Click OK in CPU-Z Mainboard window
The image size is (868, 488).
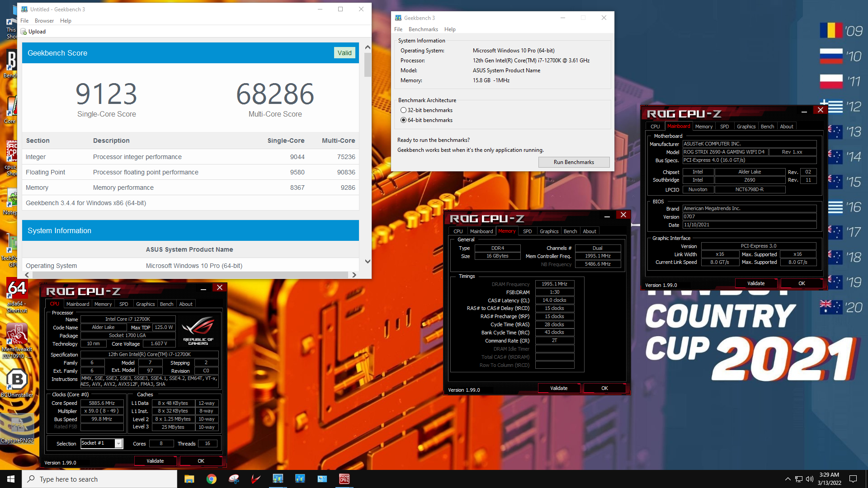[x=802, y=283]
